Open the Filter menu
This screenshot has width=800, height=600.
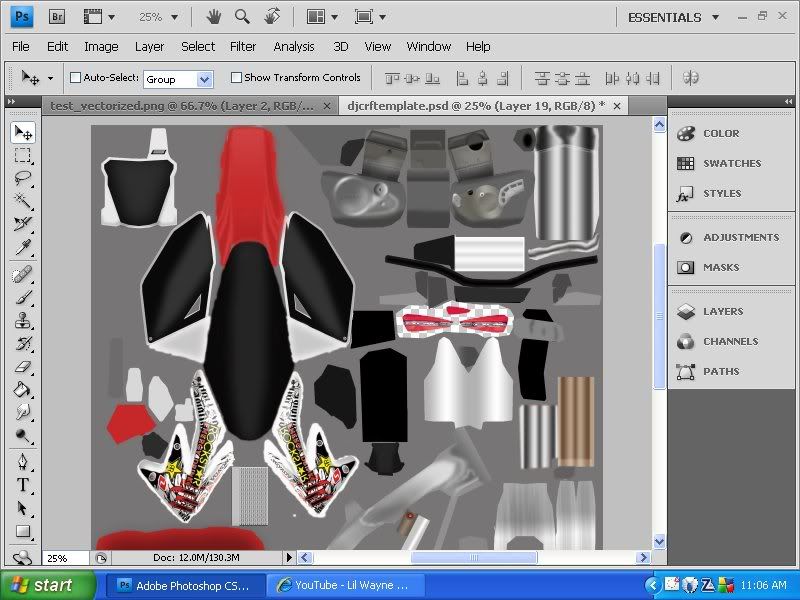242,46
